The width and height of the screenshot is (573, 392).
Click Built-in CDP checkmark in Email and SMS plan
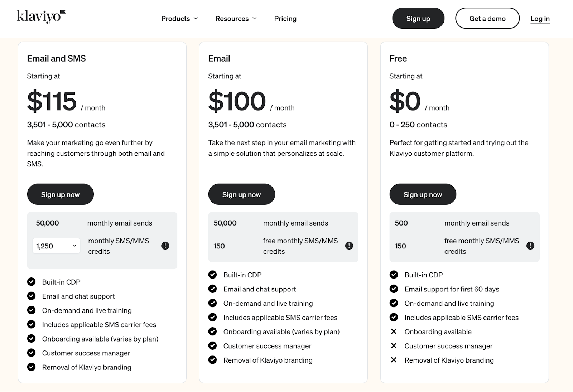click(32, 282)
